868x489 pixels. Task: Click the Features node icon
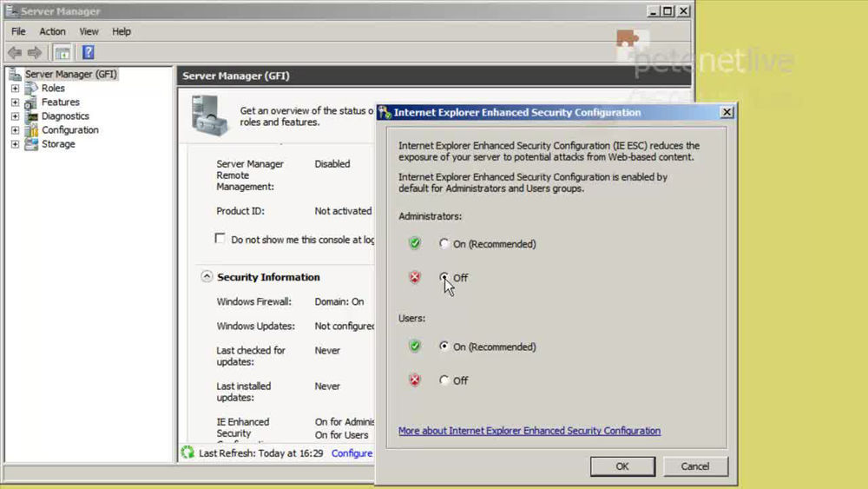point(31,102)
